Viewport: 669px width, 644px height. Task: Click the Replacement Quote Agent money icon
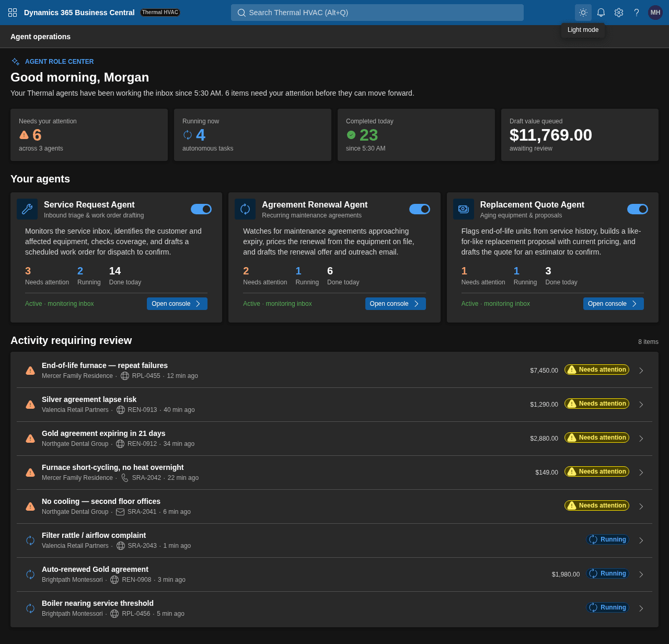click(464, 209)
